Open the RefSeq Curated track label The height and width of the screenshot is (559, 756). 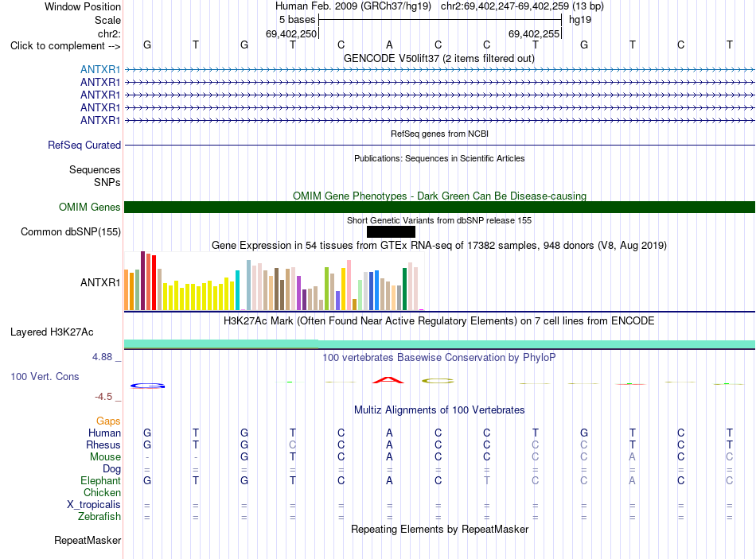[x=84, y=145]
